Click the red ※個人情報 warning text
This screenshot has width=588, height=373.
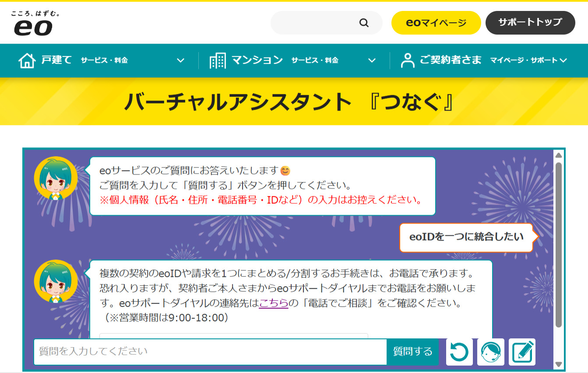point(261,200)
